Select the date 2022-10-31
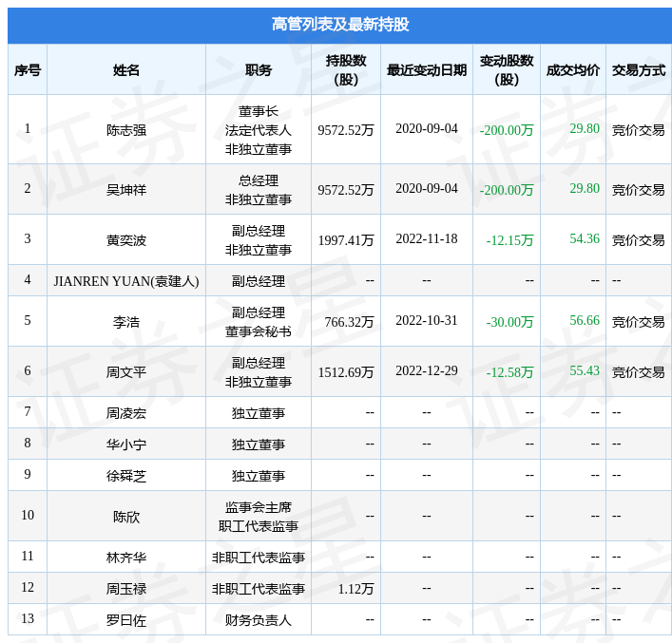 click(x=427, y=320)
